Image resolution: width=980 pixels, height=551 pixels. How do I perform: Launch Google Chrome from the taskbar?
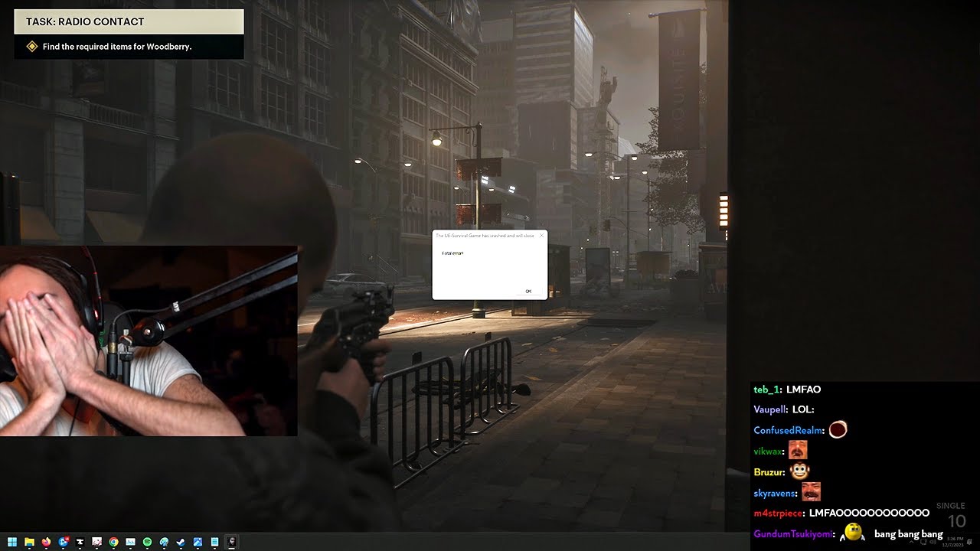114,543
